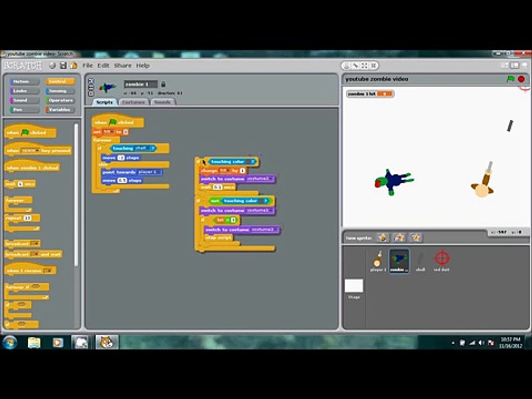The height and width of the screenshot is (399, 532).
Task: Open the Share menu
Action: pos(122,65)
